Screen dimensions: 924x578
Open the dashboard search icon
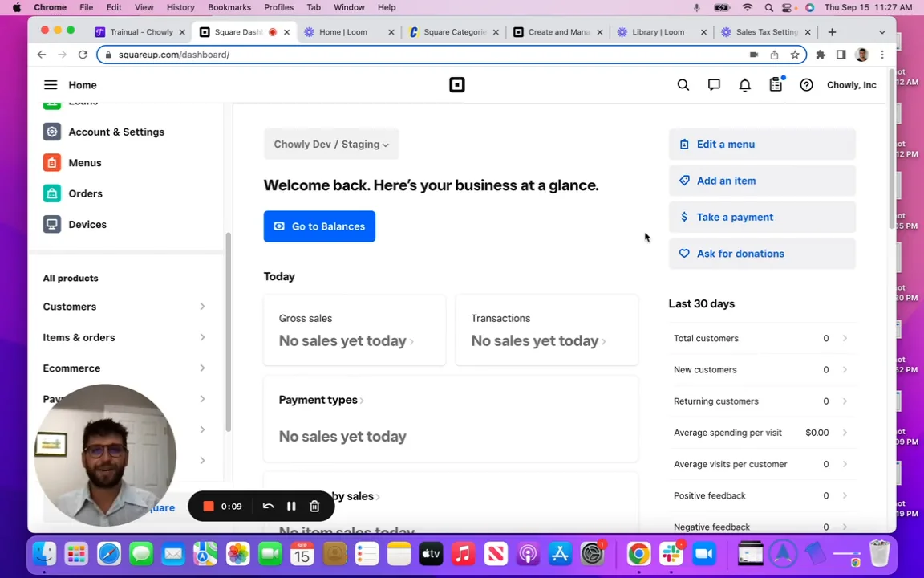pos(683,85)
